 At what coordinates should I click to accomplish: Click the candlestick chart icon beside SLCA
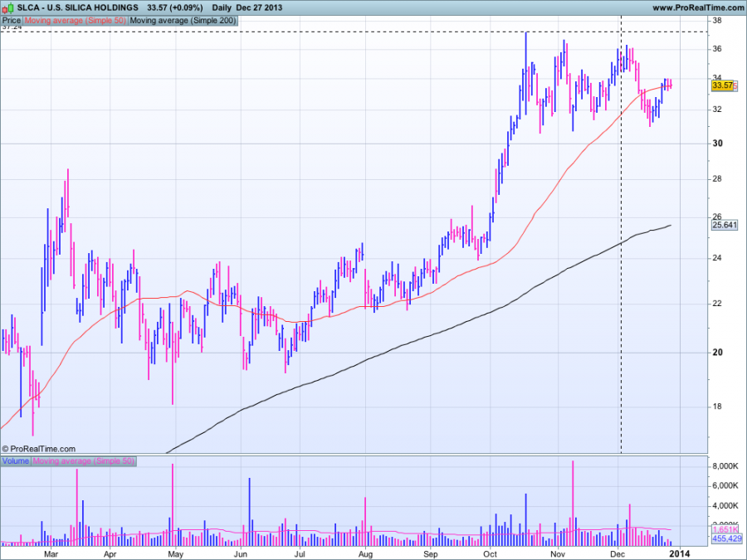[7, 7]
